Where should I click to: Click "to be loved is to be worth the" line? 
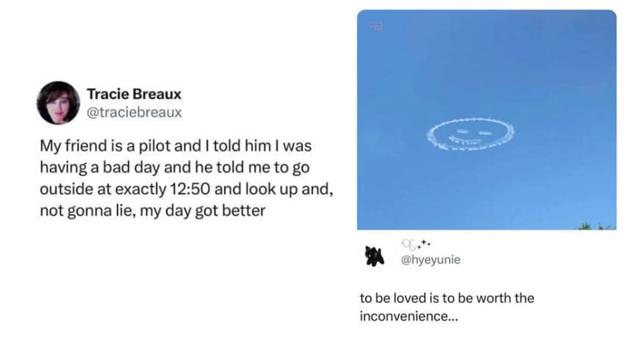(447, 298)
